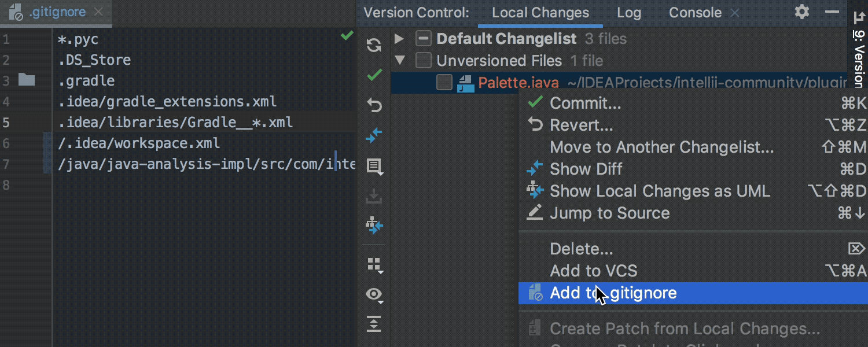Tick the checkbox next to Palette.java

[x=444, y=82]
